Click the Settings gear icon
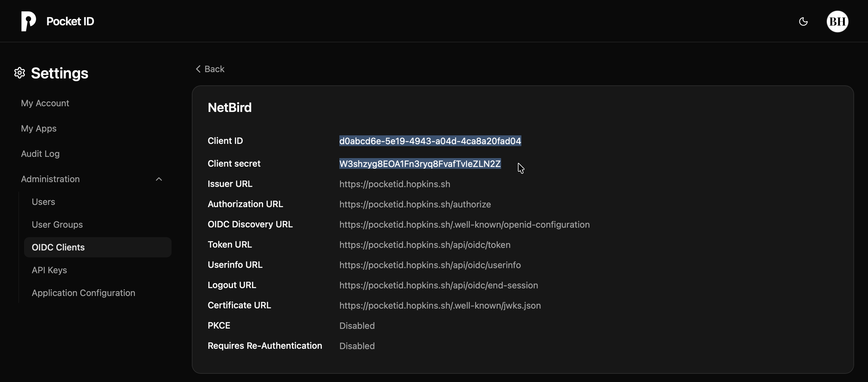This screenshot has width=868, height=382. tap(20, 73)
